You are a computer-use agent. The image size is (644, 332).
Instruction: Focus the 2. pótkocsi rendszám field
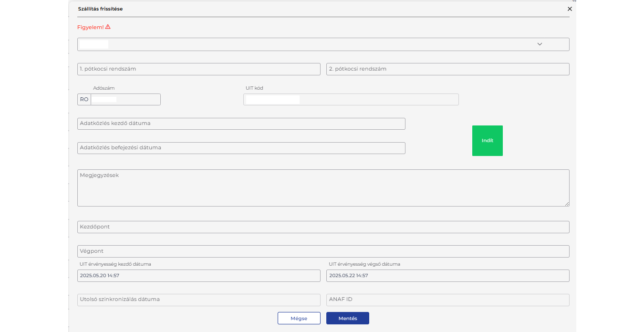tap(447, 69)
